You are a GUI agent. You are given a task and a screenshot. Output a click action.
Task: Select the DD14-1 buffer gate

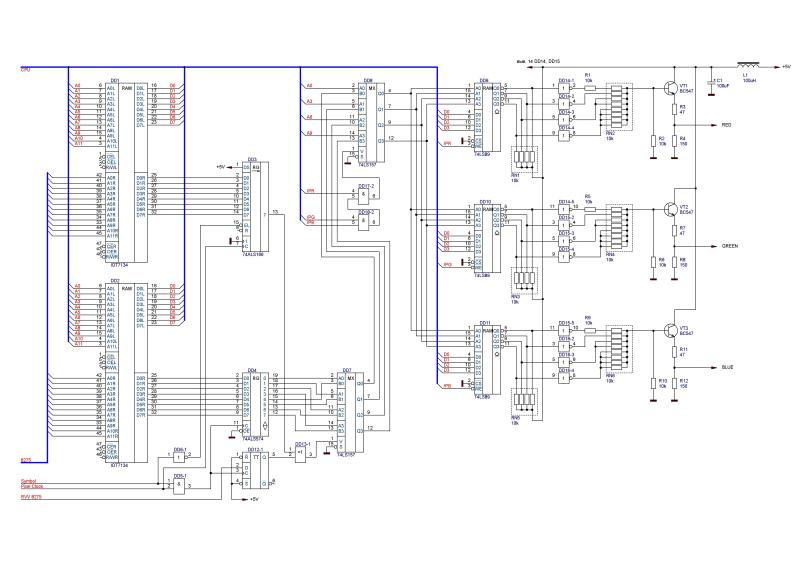pos(566,88)
